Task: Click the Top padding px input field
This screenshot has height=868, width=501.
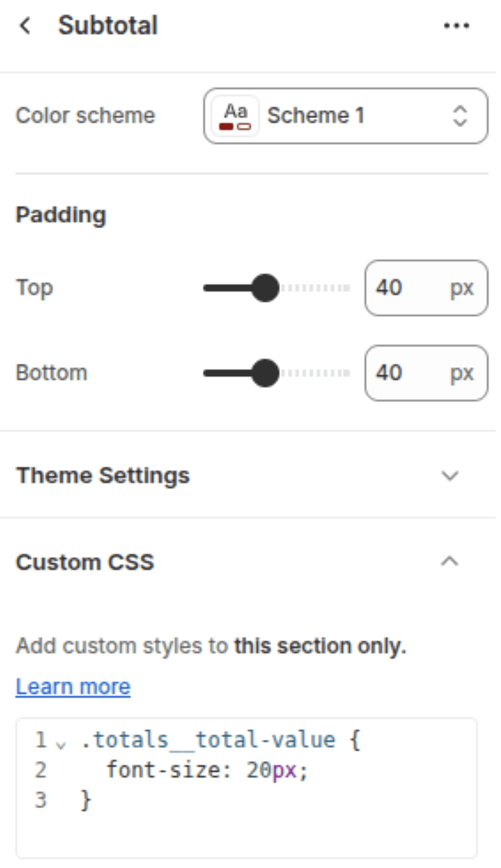Action: 426,288
